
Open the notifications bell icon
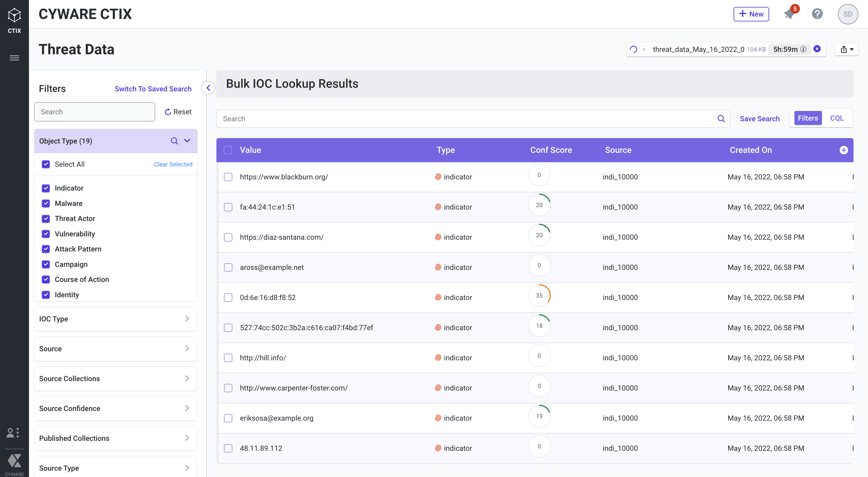pos(790,14)
